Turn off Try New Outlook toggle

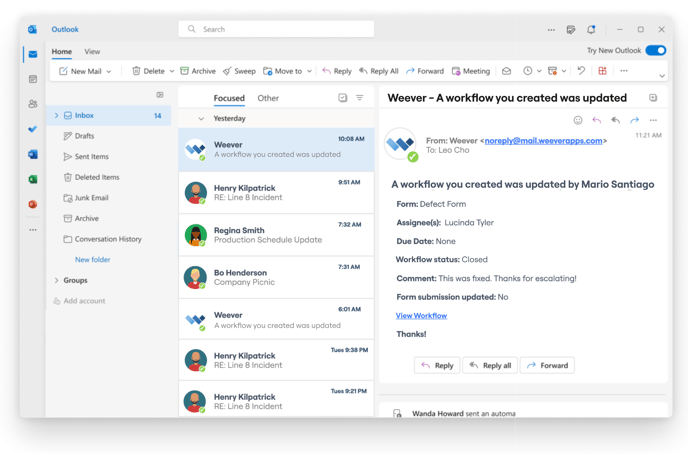[656, 50]
